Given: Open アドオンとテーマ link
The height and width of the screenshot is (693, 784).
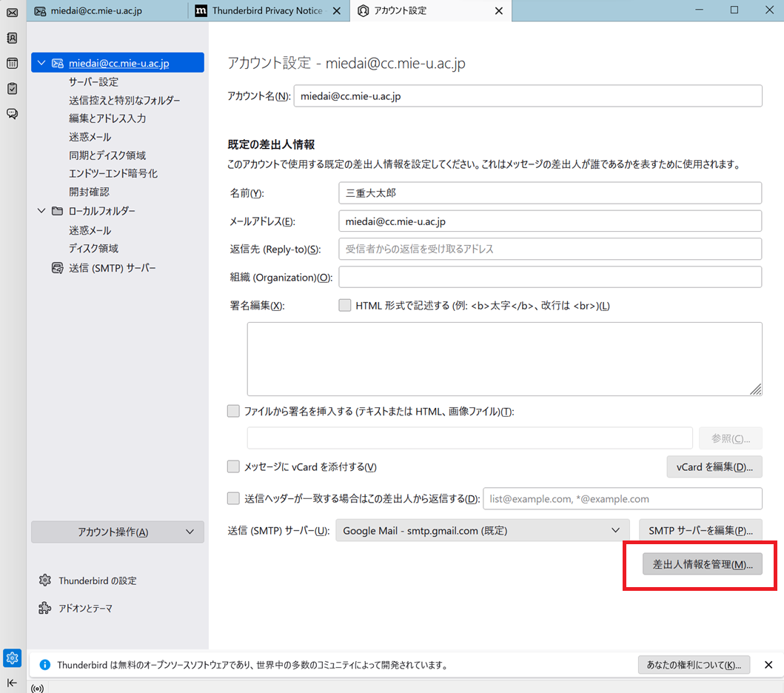Looking at the screenshot, I should tap(85, 608).
